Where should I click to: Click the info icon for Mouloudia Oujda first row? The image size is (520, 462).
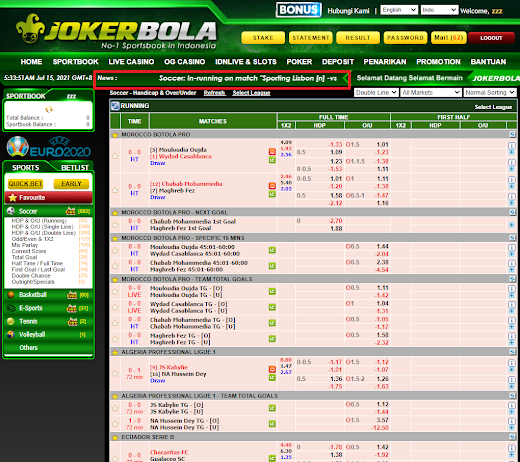coord(512,146)
